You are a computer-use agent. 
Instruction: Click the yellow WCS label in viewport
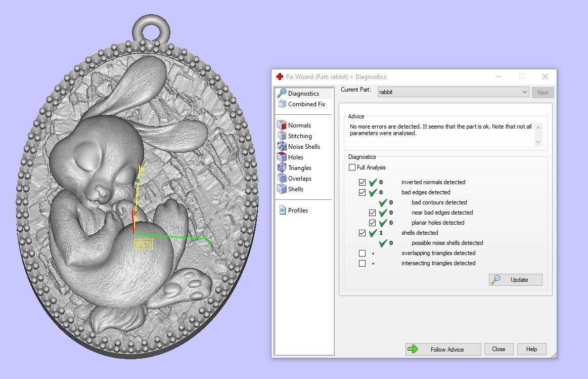pyautogui.click(x=143, y=244)
